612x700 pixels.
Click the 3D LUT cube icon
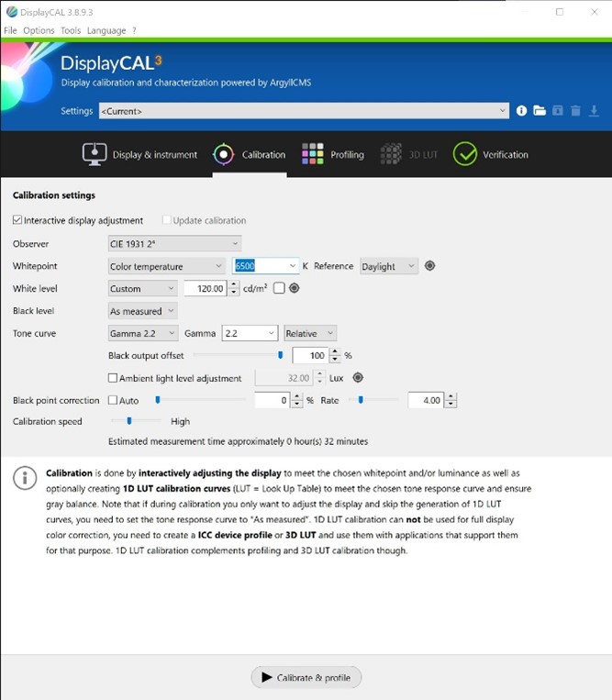tap(391, 154)
